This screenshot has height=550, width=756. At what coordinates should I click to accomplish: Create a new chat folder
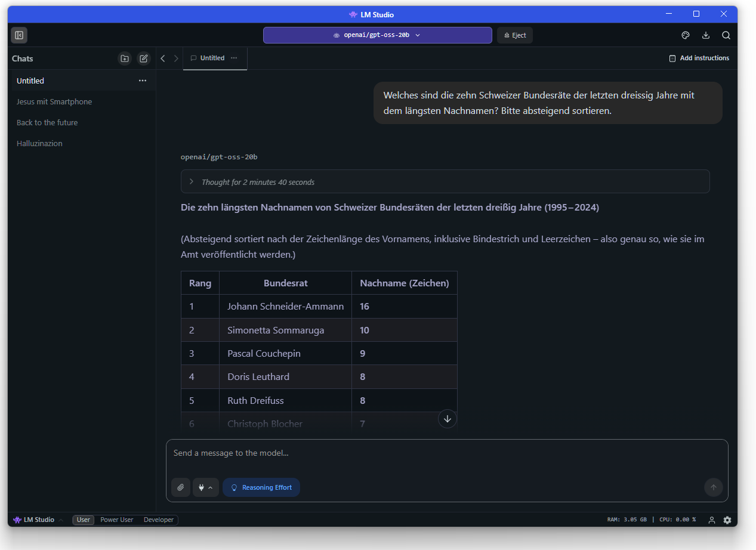tap(125, 58)
